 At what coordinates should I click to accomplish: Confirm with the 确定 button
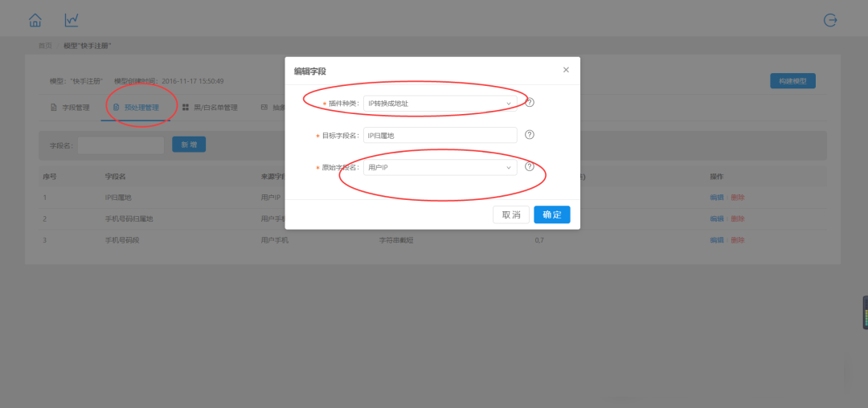[x=552, y=214]
